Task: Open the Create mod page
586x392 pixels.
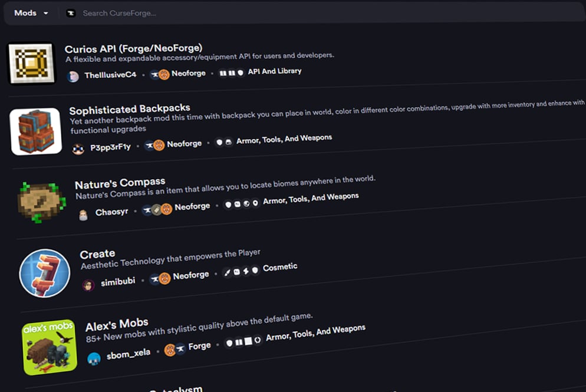Action: pos(98,253)
